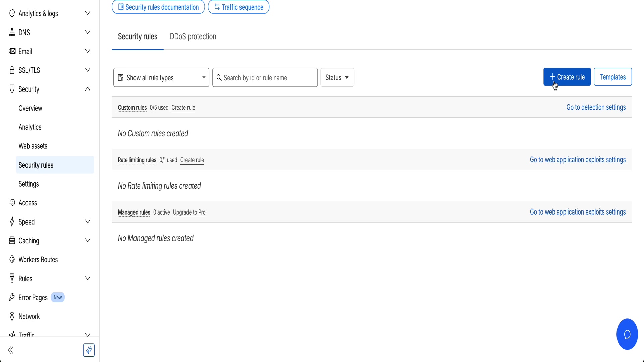
Task: Click the Speed lightning bolt icon
Action: pyautogui.click(x=12, y=222)
